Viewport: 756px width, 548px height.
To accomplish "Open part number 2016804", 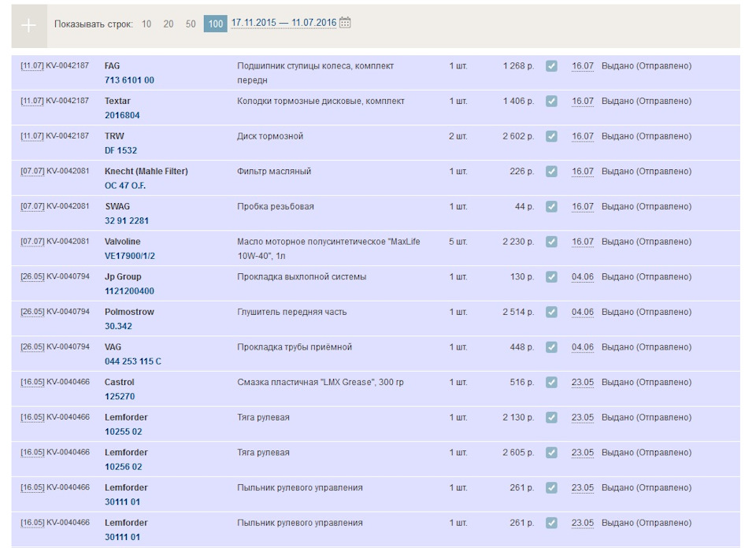I will 122,115.
